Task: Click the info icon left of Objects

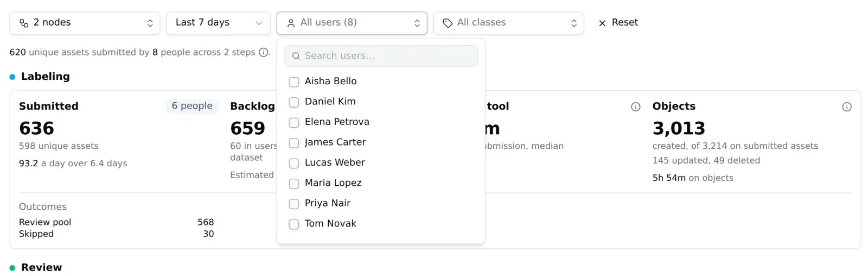Action: click(x=636, y=106)
